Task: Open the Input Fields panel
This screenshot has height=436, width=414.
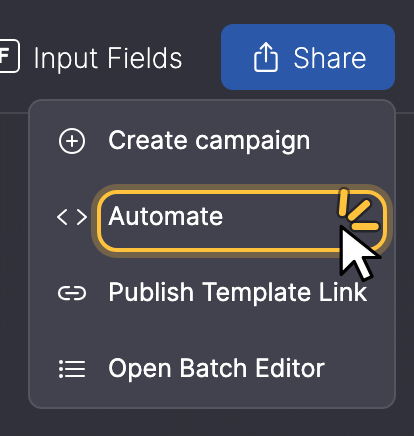Action: [x=108, y=58]
